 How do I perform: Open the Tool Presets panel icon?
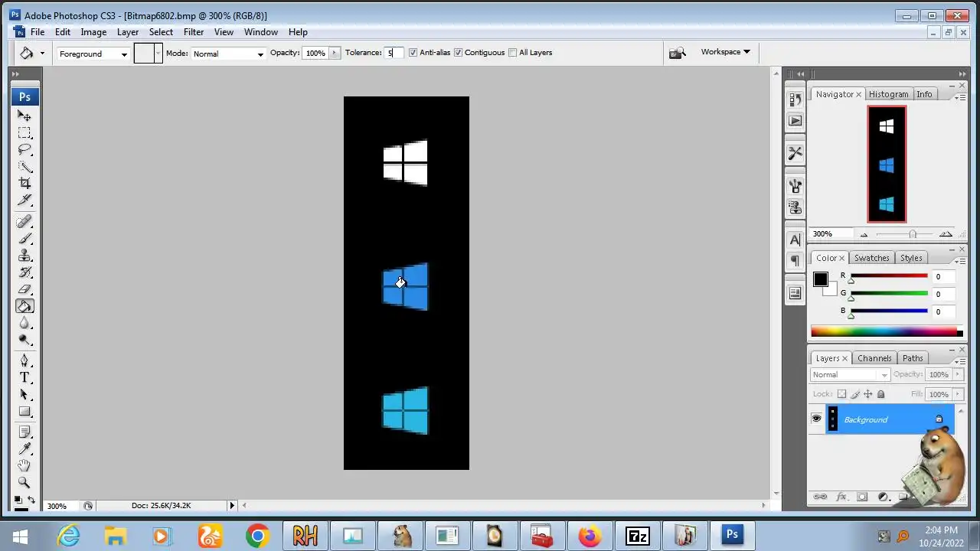click(795, 153)
